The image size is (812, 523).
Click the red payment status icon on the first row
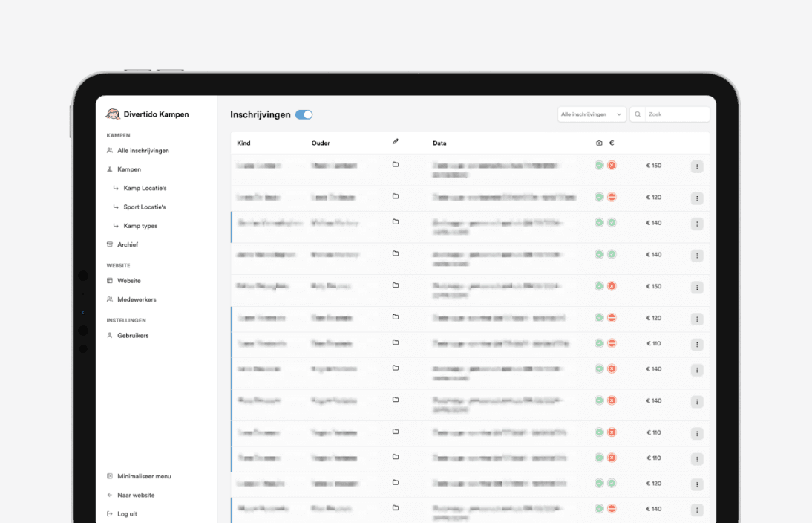(x=611, y=165)
